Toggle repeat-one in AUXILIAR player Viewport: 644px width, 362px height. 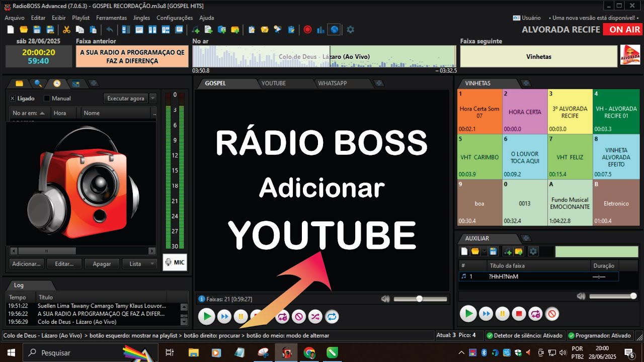535,314
